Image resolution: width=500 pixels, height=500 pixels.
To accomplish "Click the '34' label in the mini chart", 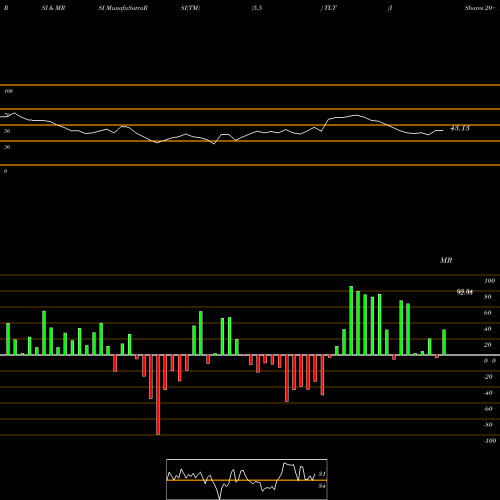I will click(322, 486).
